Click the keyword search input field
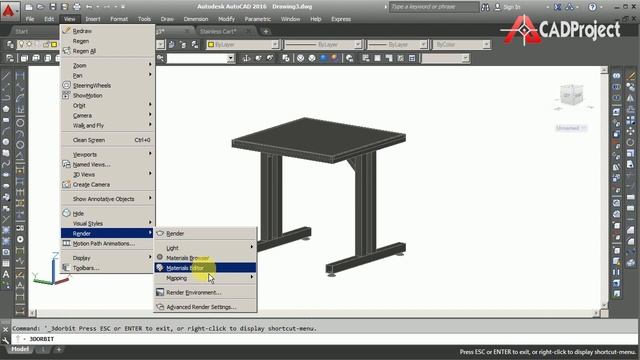 click(434, 7)
